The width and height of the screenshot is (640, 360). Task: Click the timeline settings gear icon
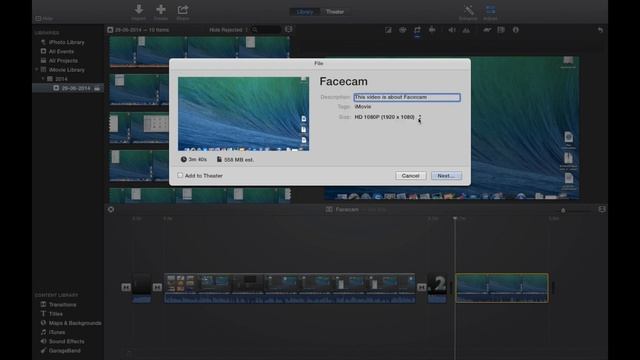[111, 209]
